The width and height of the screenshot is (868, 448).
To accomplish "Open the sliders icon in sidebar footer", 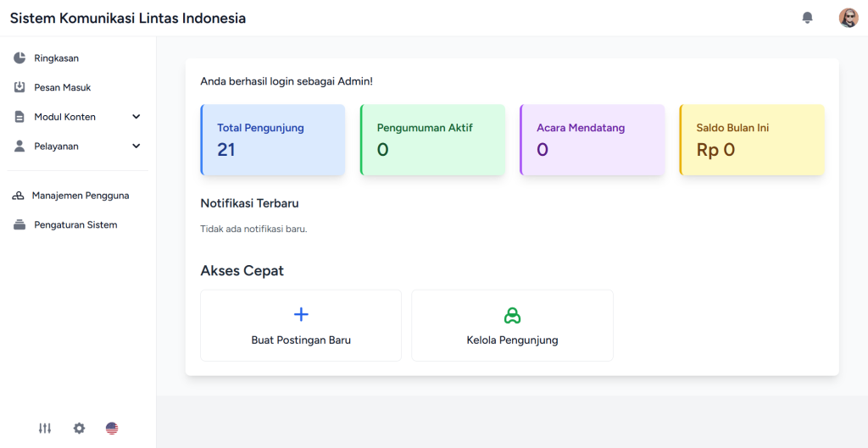I will pos(45,429).
